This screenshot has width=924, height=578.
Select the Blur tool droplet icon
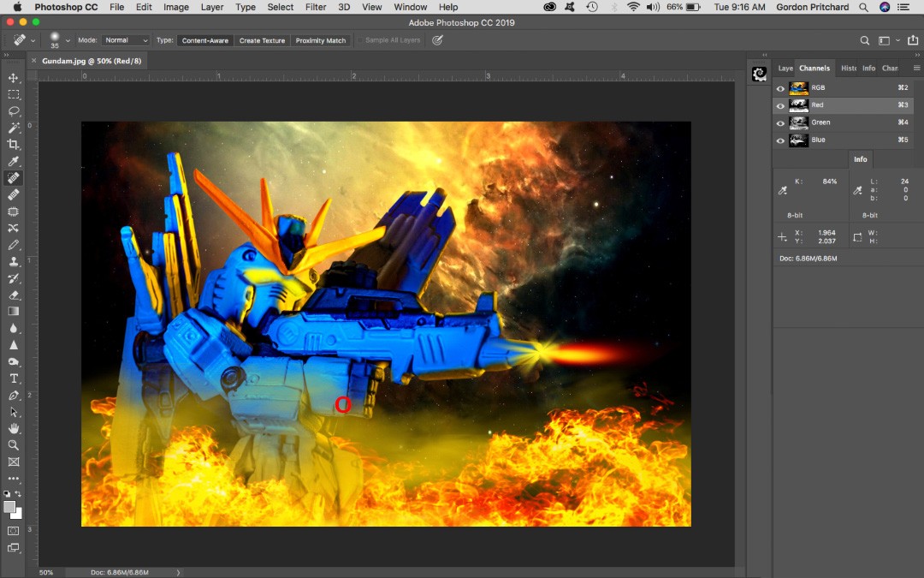14,328
